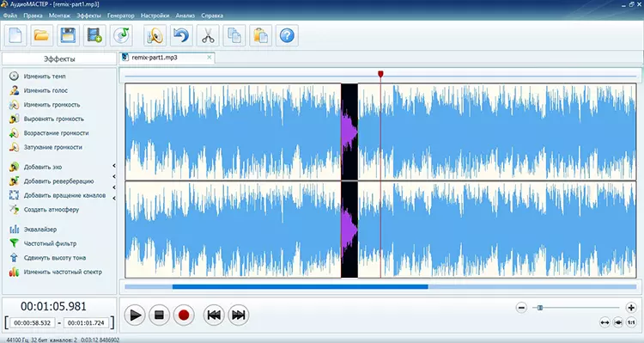Select the Добавить вращение каналов effect

[x=64, y=195]
